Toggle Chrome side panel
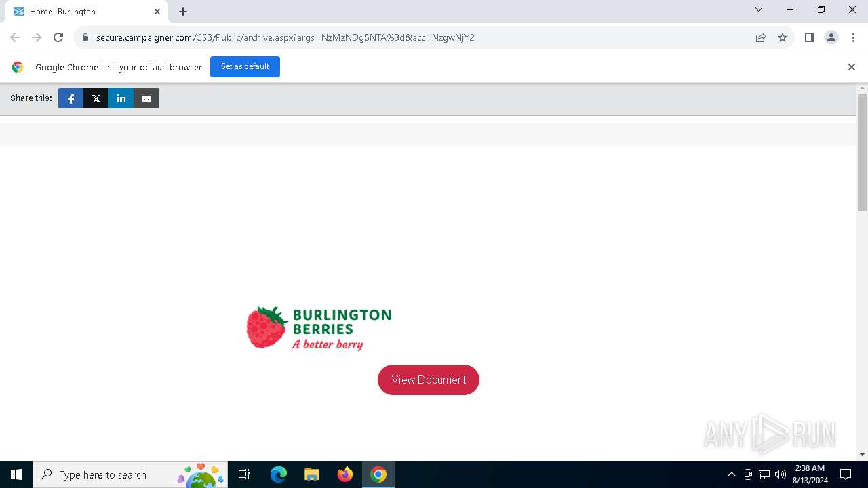Screen dimensions: 868x488 point(809,37)
